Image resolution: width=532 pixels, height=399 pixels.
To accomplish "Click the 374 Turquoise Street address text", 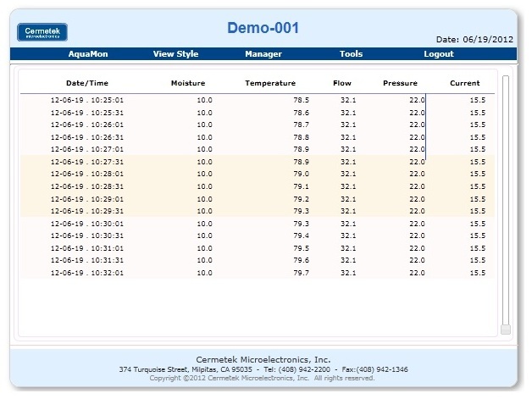I will pyautogui.click(x=186, y=370).
